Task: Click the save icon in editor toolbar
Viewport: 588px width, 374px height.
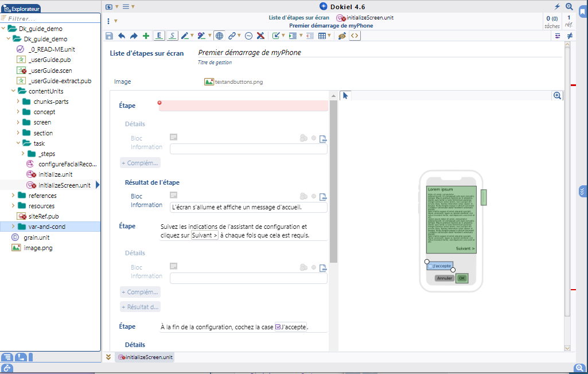Action: [x=109, y=36]
